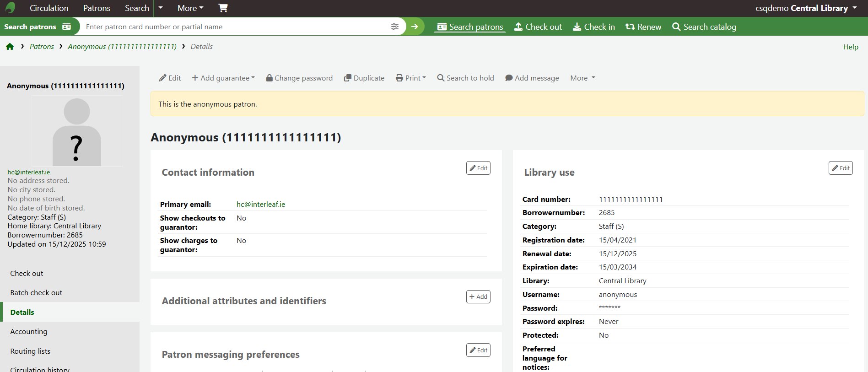Screen dimensions: 868x372
Task: Click the Search patrons label left of input
Action: coord(30,27)
